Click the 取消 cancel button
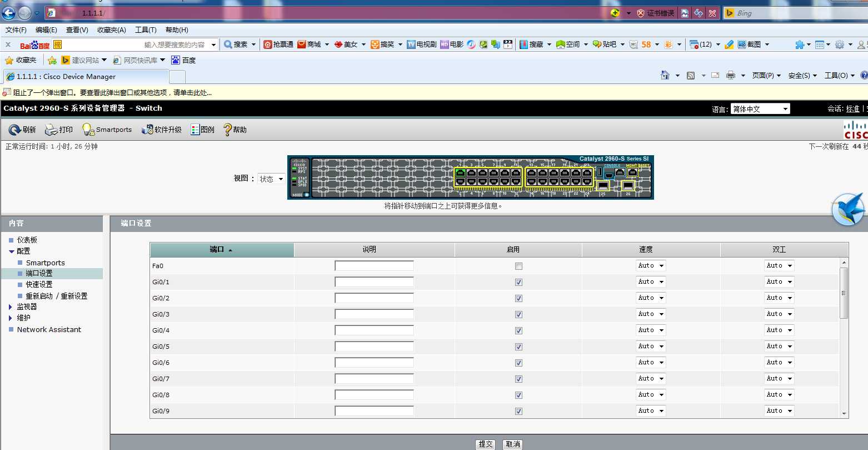 coord(513,444)
